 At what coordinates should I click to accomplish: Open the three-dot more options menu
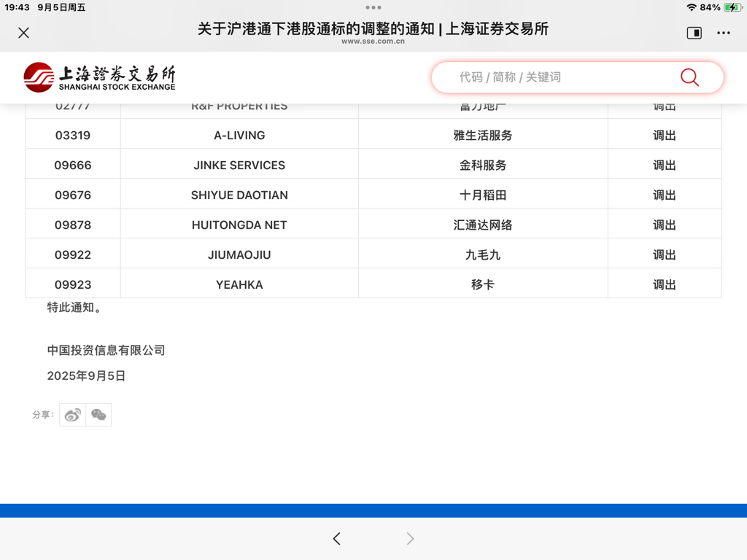tap(723, 33)
